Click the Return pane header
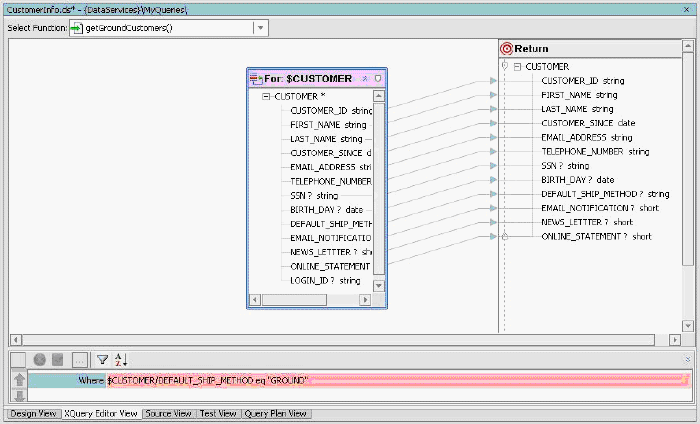The height and width of the screenshot is (424, 700). (590, 49)
